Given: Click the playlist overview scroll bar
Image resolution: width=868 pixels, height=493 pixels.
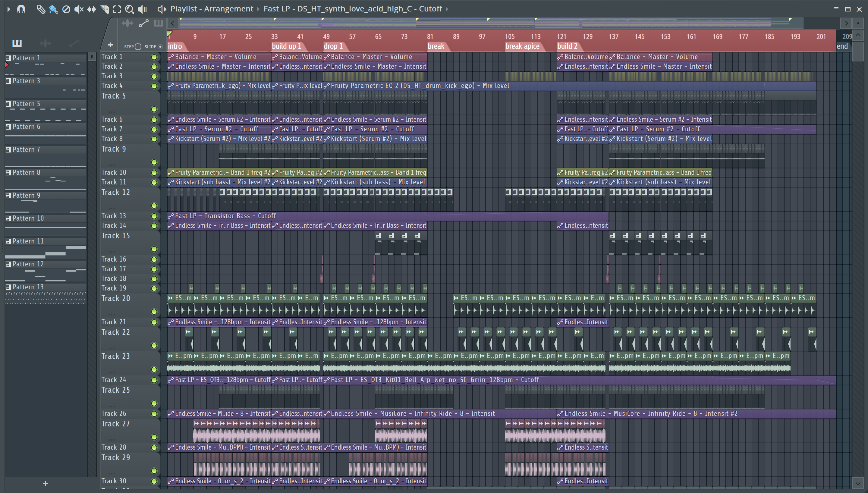Looking at the screenshot, I should [x=491, y=24].
